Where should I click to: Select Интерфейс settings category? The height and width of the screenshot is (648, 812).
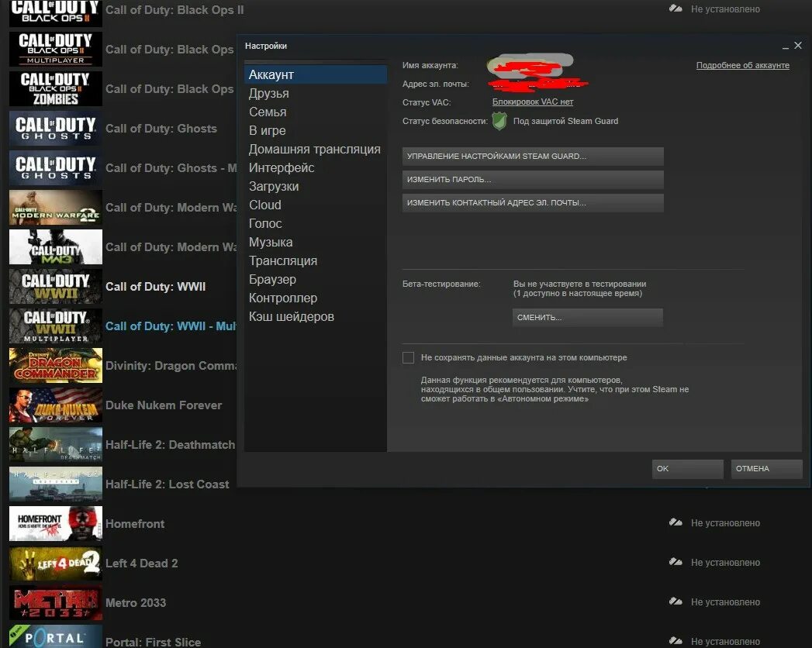(282, 167)
